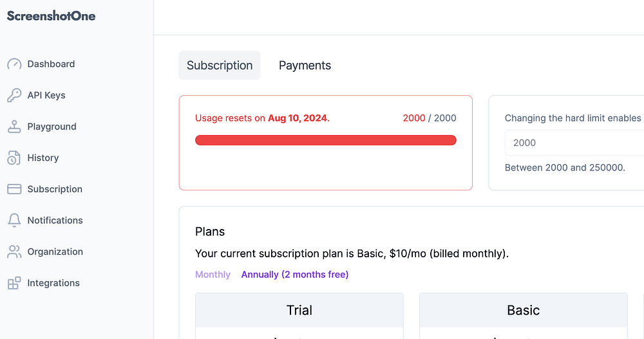Click the Notifications bell icon

click(14, 221)
